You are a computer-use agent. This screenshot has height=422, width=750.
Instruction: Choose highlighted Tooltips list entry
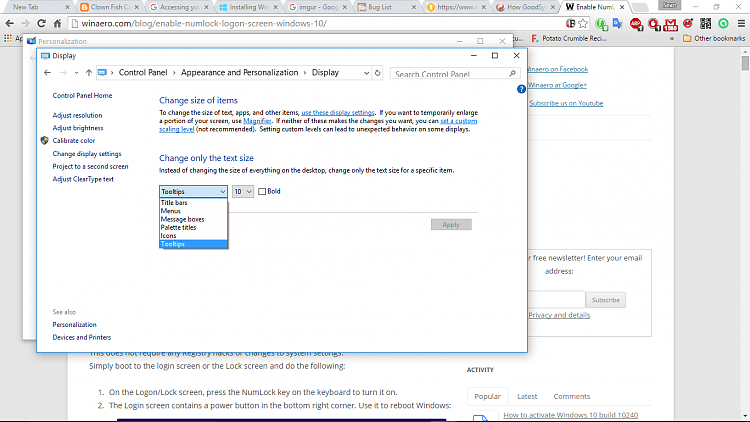(193, 244)
